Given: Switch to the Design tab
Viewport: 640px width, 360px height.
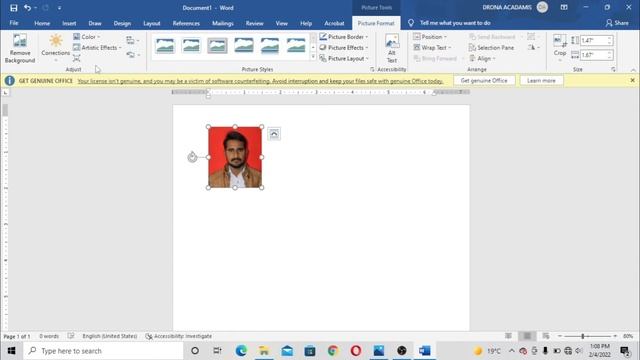Looking at the screenshot, I should [122, 23].
